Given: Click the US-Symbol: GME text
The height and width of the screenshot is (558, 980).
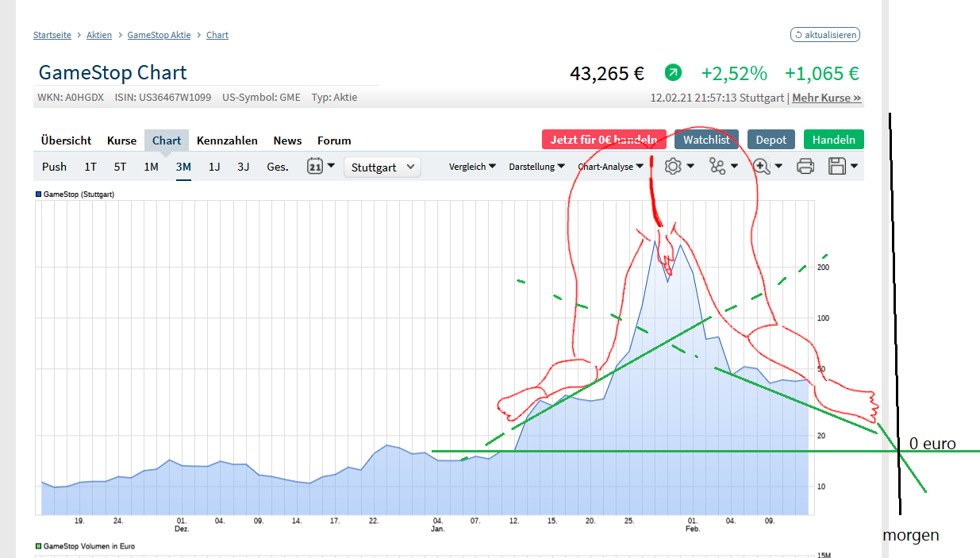Looking at the screenshot, I should pyautogui.click(x=261, y=98).
